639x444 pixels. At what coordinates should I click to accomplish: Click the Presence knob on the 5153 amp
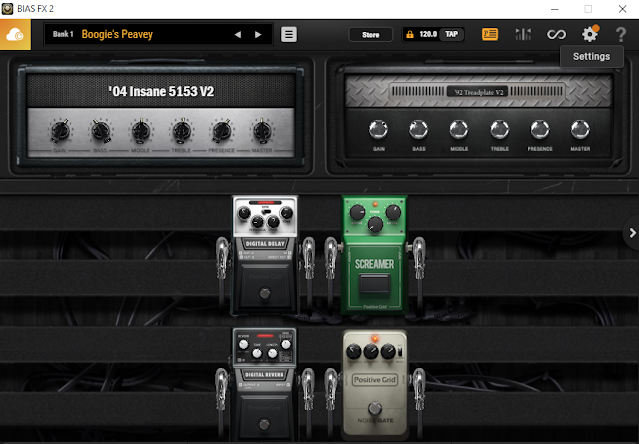coord(222,131)
